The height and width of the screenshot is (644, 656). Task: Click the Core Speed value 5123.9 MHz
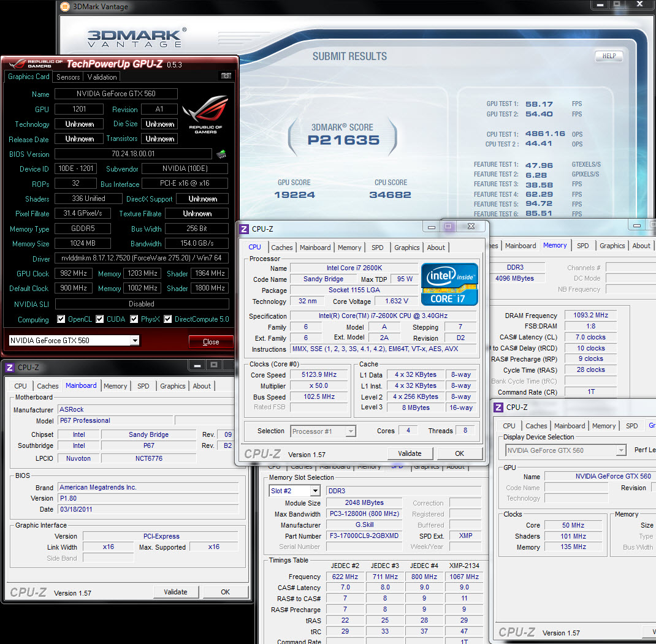pyautogui.click(x=319, y=374)
